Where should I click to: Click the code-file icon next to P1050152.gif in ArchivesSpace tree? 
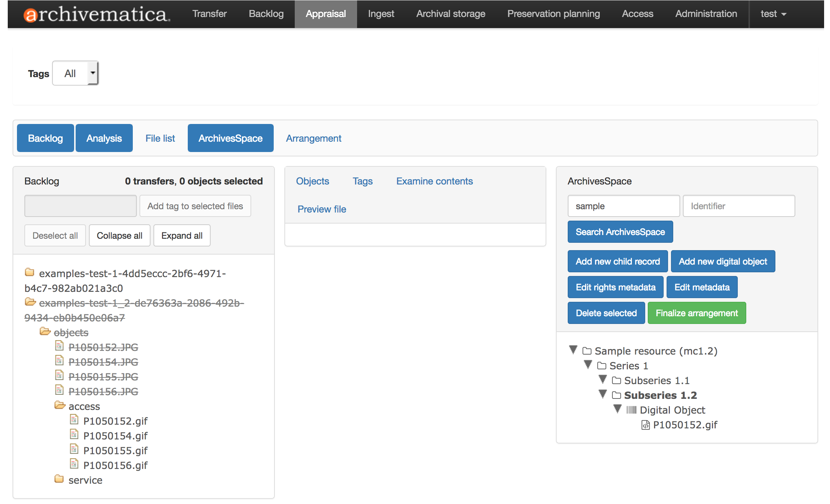coord(646,425)
